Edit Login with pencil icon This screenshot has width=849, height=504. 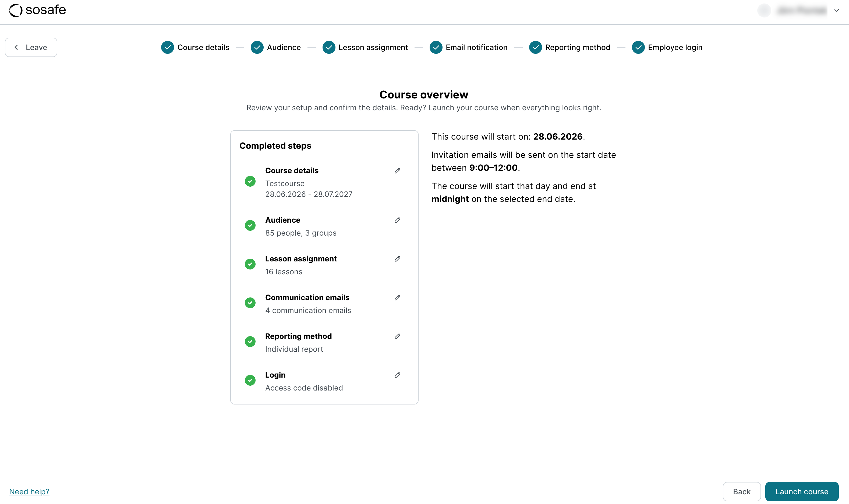coord(397,375)
